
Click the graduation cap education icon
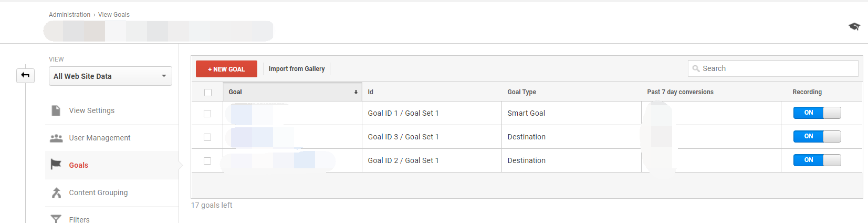854,26
